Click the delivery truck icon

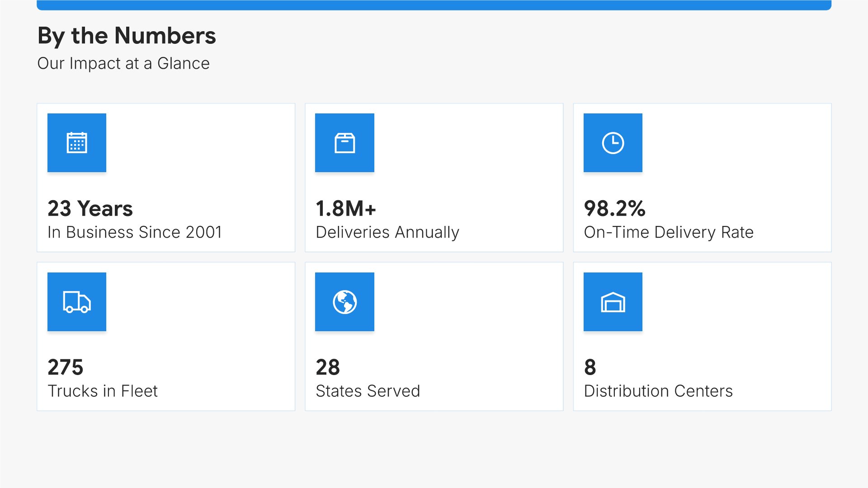77,302
